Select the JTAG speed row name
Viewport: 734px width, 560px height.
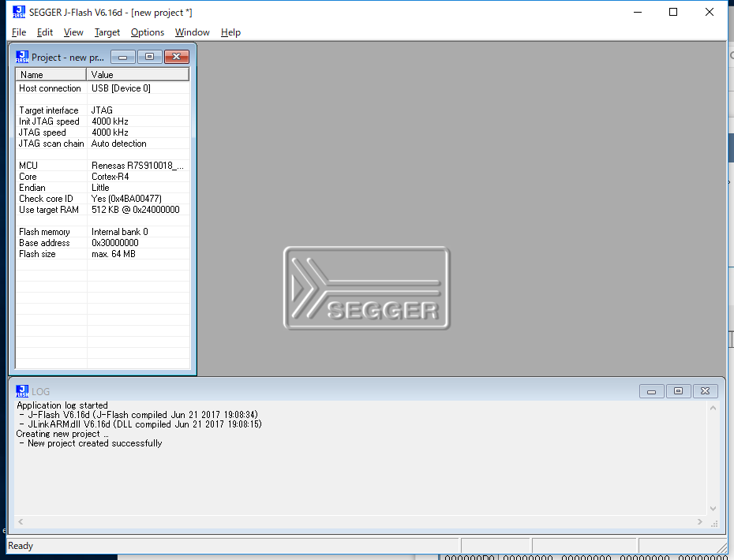tap(42, 133)
